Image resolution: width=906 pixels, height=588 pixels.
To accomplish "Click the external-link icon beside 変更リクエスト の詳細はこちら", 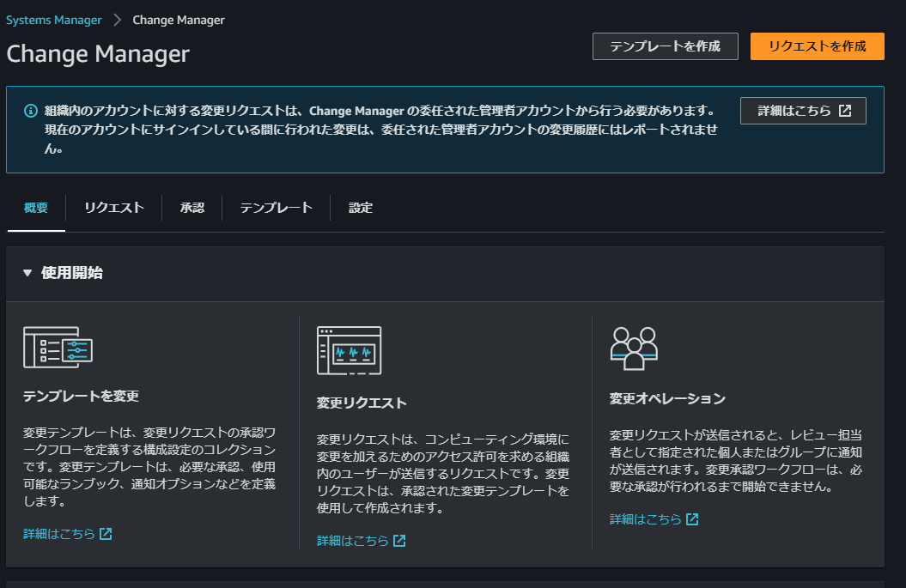I will pos(398,541).
